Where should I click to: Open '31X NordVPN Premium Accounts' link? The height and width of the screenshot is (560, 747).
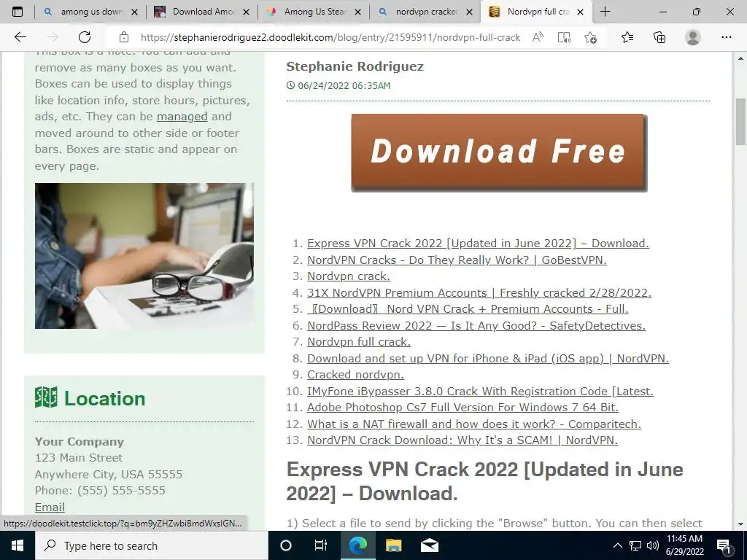coord(479,293)
